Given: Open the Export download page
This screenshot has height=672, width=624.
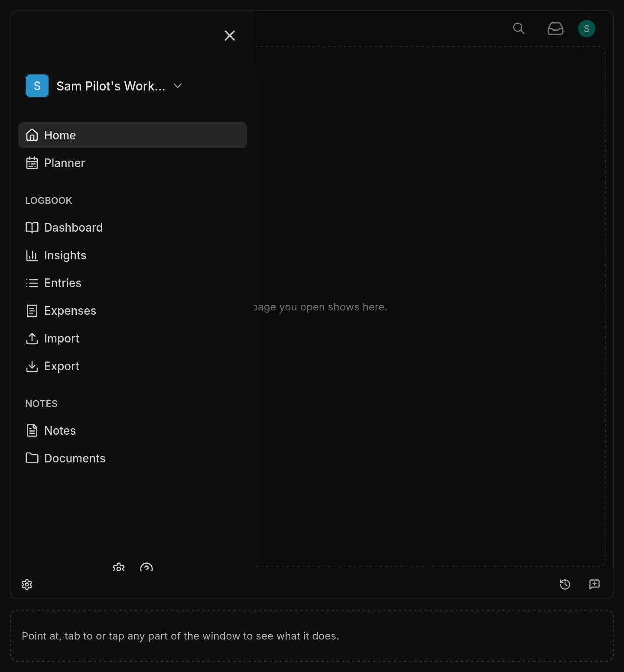Looking at the screenshot, I should 133,366.
